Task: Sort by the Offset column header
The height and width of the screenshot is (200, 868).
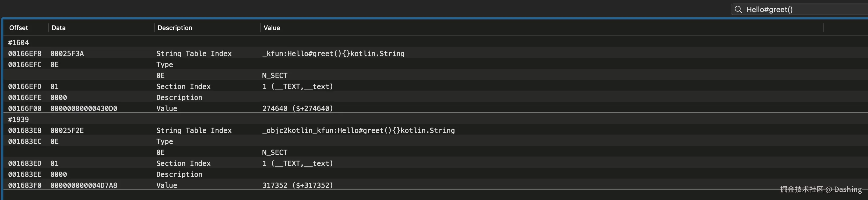Action: (19, 28)
